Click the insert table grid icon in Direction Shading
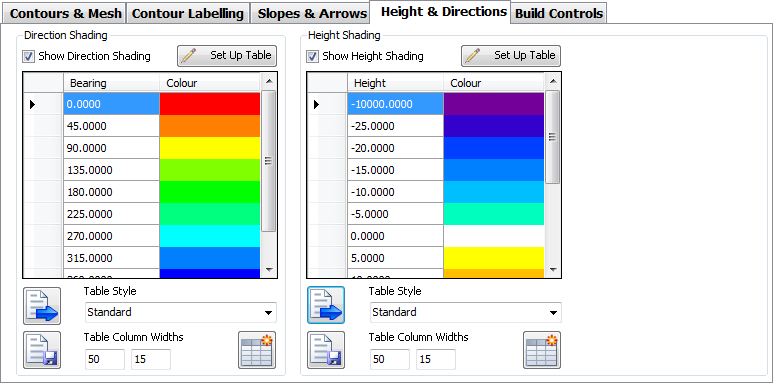 coord(257,350)
